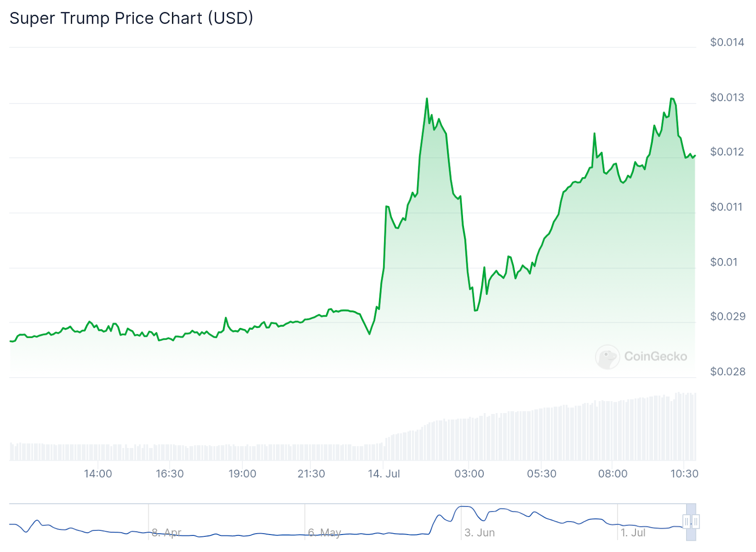Click the $0.01 price axis label

(x=724, y=262)
